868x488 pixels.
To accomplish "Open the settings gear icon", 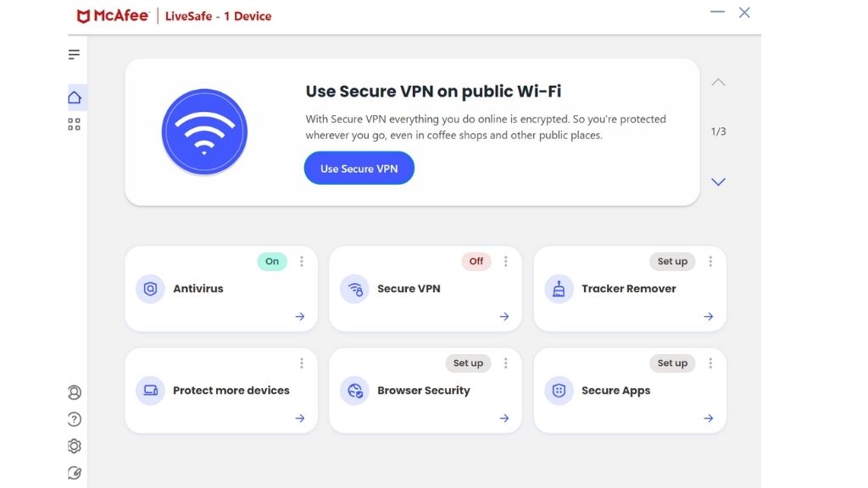I will [75, 446].
